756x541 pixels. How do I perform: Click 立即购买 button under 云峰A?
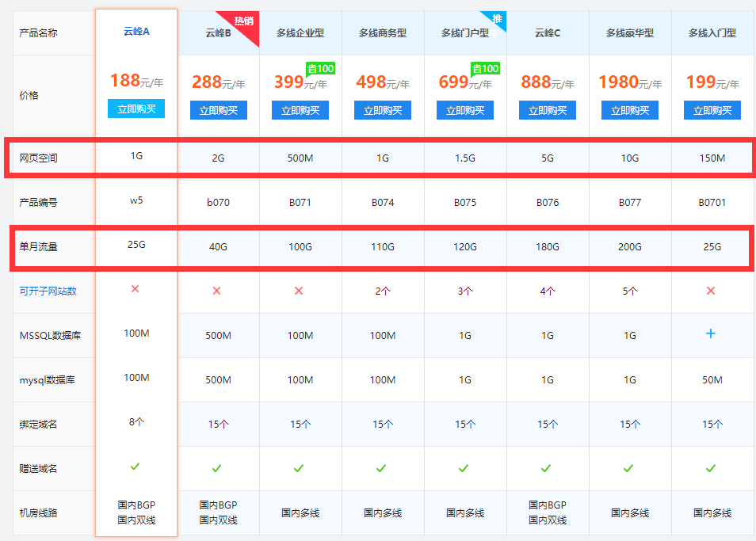136,109
